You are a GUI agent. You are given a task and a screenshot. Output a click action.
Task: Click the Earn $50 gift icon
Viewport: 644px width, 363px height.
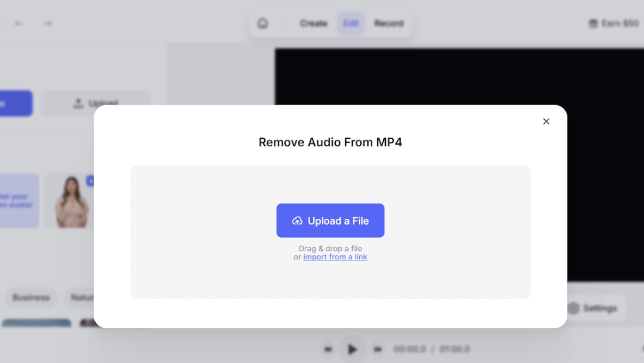tap(593, 24)
